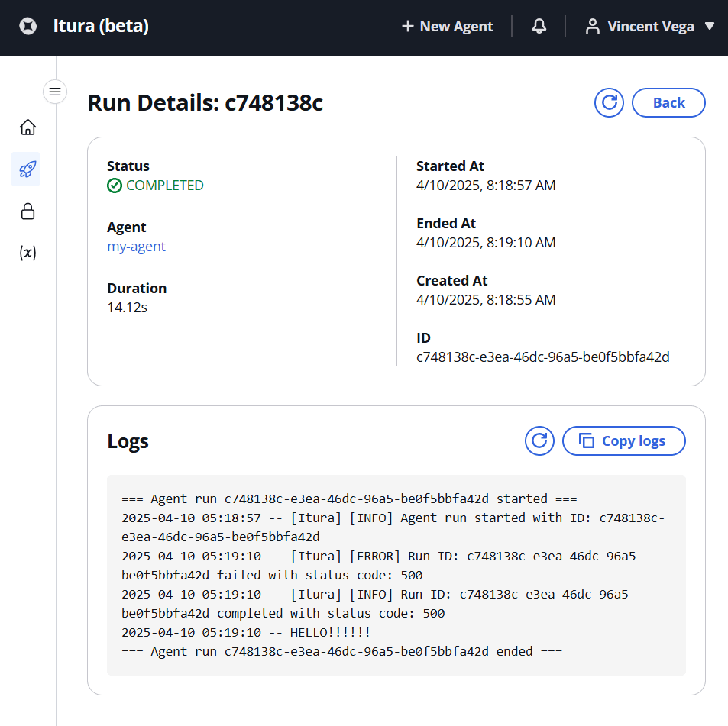Expand the account dropdown arrow
Image resolution: width=728 pixels, height=726 pixels.
pyautogui.click(x=710, y=26)
